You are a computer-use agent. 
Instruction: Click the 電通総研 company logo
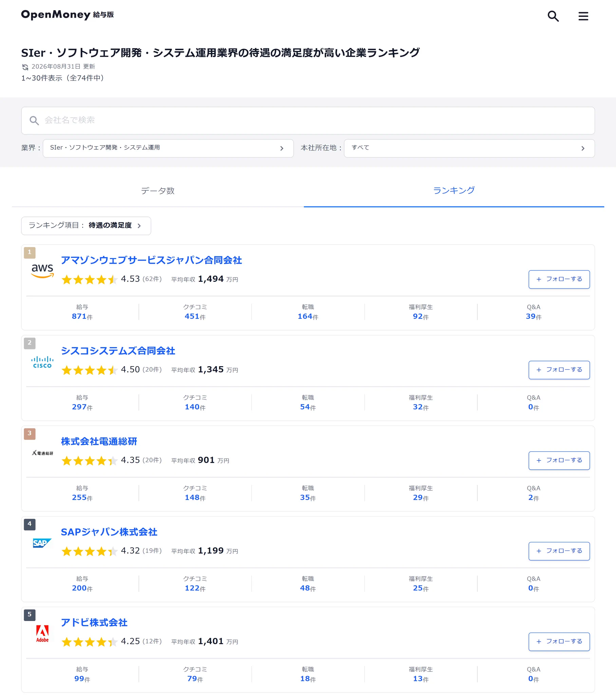[42, 453]
